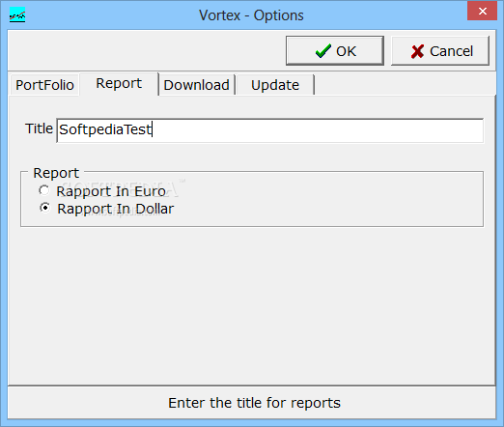This screenshot has width=504, height=427.
Task: Click the Cancel button
Action: coord(440,51)
